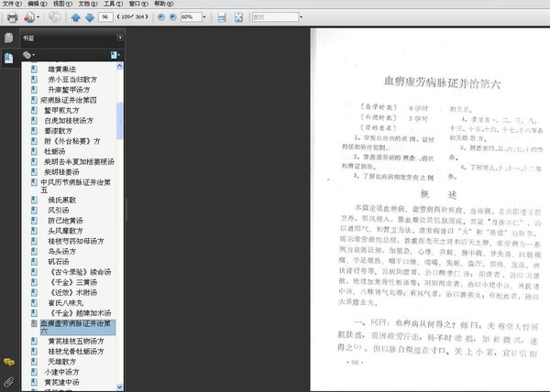The width and height of the screenshot is (550, 392).
Task: Open bookmark 桂枝芍药知母汤方
Action: tap(76, 242)
